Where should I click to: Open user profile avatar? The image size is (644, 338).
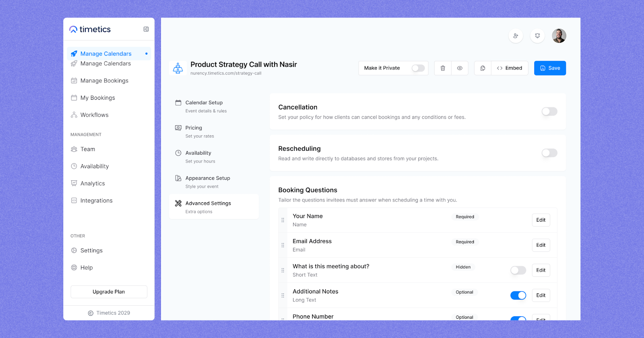pos(559,36)
